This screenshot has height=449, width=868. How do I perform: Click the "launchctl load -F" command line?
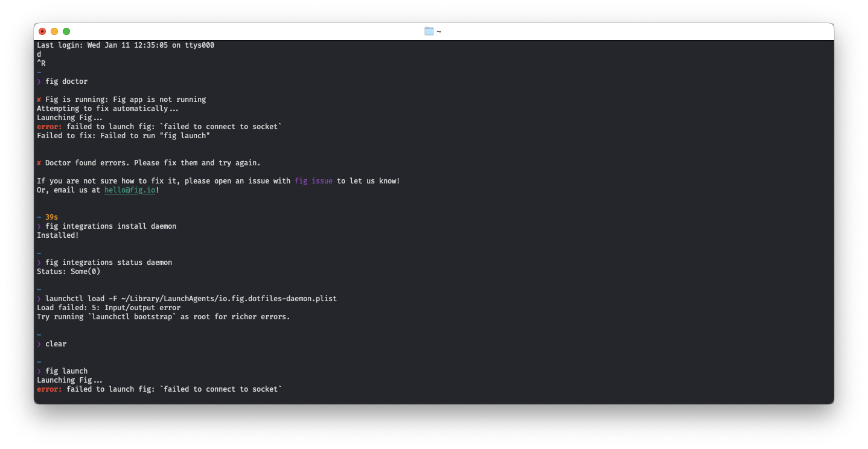pyautogui.click(x=191, y=299)
